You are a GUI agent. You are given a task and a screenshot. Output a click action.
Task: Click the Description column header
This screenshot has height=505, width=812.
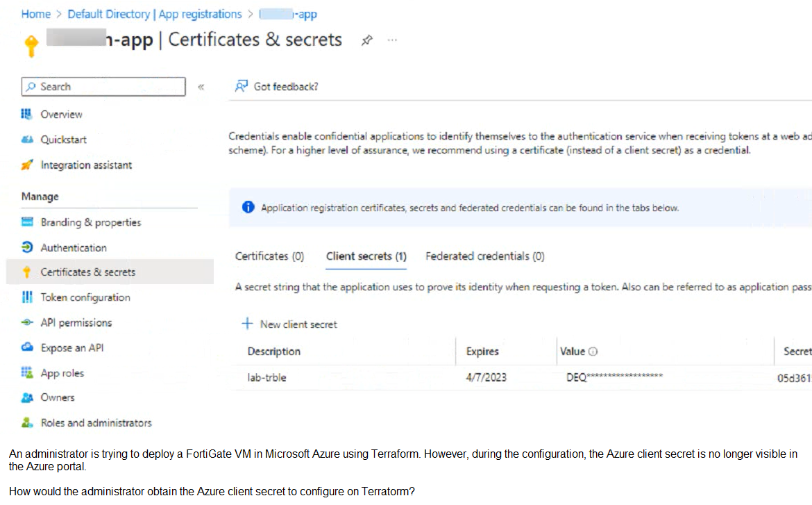[x=274, y=351]
